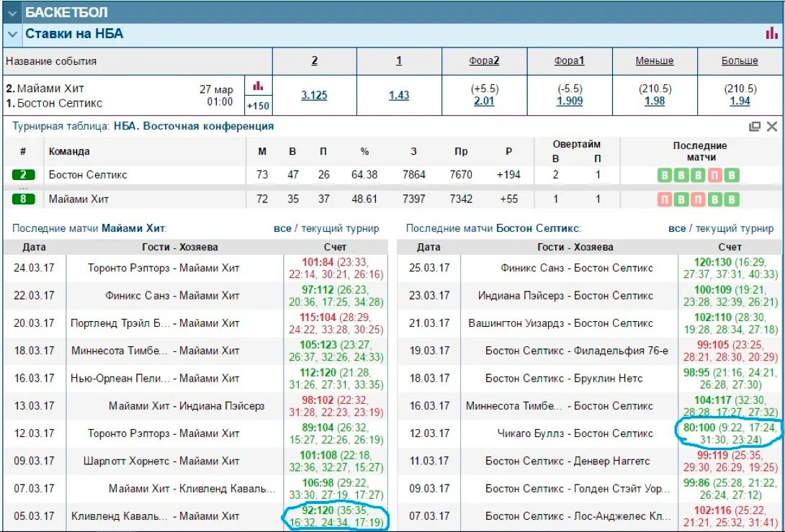Screen dimensions: 785x532
Task: Click Майами Хит in the standings table
Action: tap(78, 199)
